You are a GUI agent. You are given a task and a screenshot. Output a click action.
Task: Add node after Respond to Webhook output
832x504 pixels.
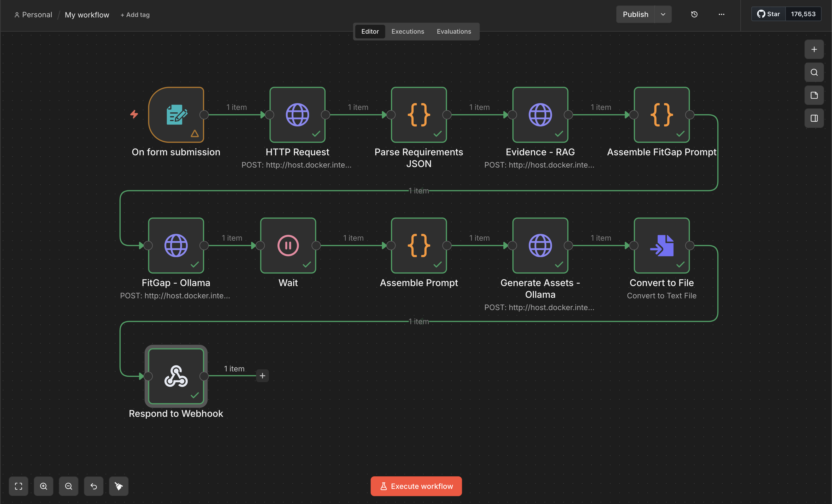click(x=262, y=376)
